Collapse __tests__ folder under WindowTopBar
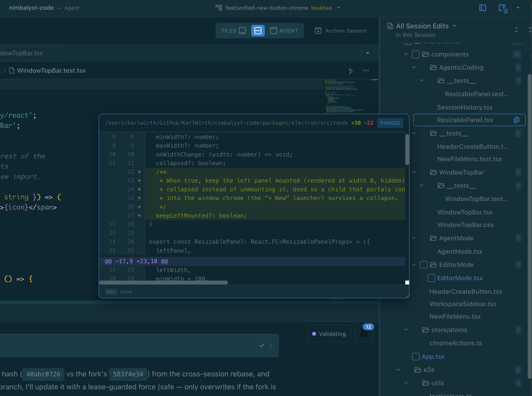532x396 pixels. pos(422,186)
